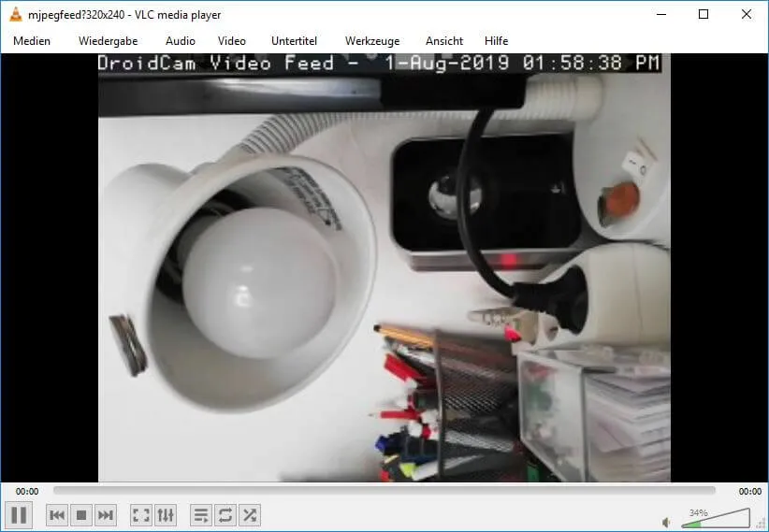Click the Hilfe menu
769x532 pixels.
(497, 41)
